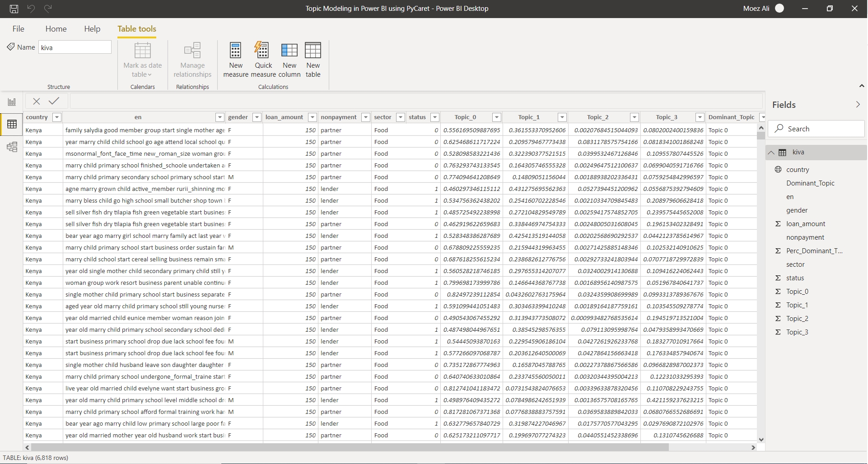The image size is (868, 464).
Task: Collapse the Fields pane with the chevron
Action: pos(858,105)
